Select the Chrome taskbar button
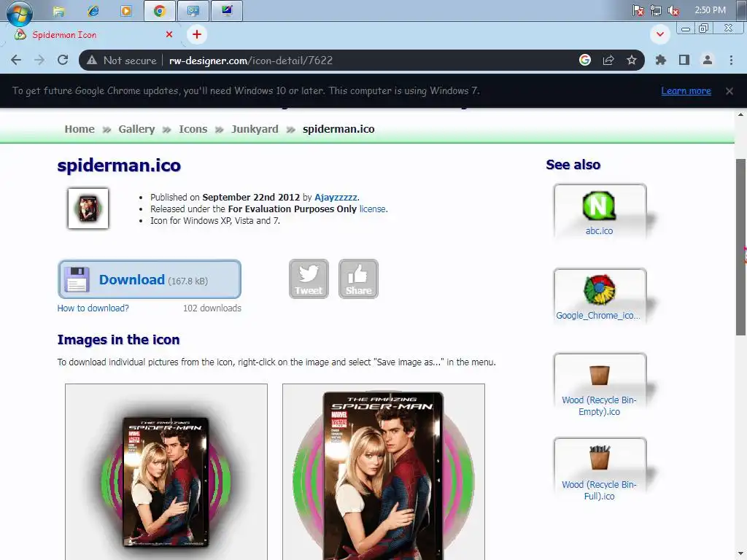 pyautogui.click(x=160, y=11)
